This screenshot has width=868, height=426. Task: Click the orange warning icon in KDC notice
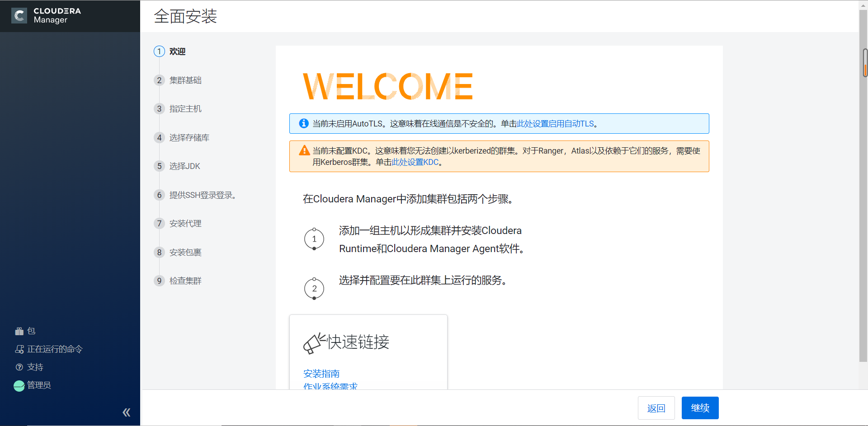click(x=304, y=150)
